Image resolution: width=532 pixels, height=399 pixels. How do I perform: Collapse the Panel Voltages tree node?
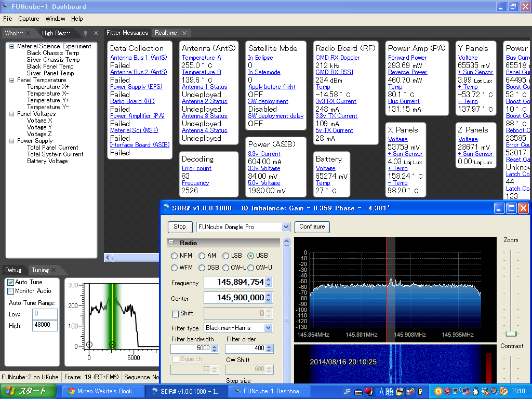click(x=11, y=114)
